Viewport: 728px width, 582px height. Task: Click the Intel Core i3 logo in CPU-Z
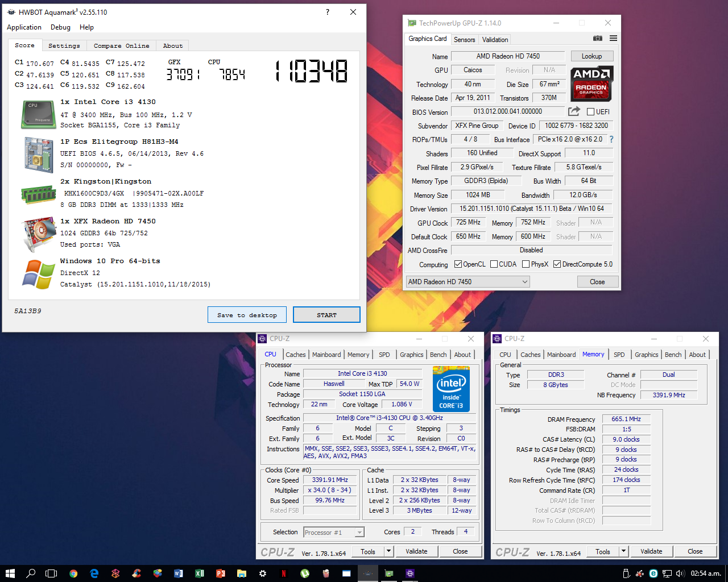pyautogui.click(x=451, y=389)
